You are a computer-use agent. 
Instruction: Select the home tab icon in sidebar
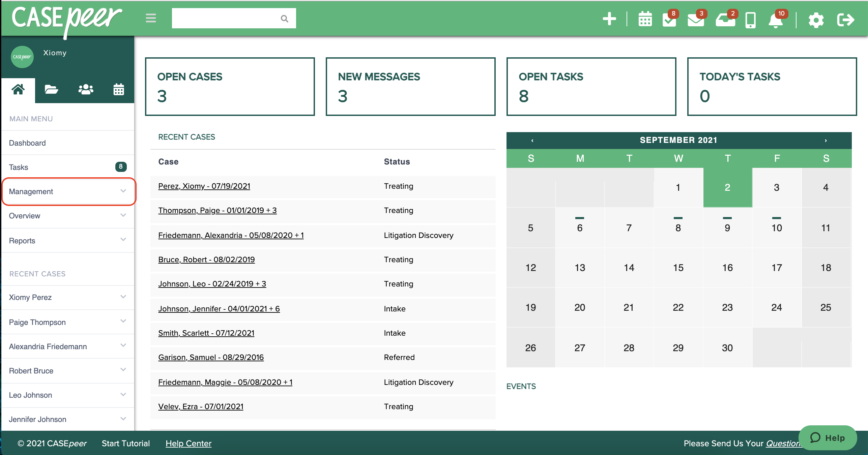pyautogui.click(x=18, y=90)
